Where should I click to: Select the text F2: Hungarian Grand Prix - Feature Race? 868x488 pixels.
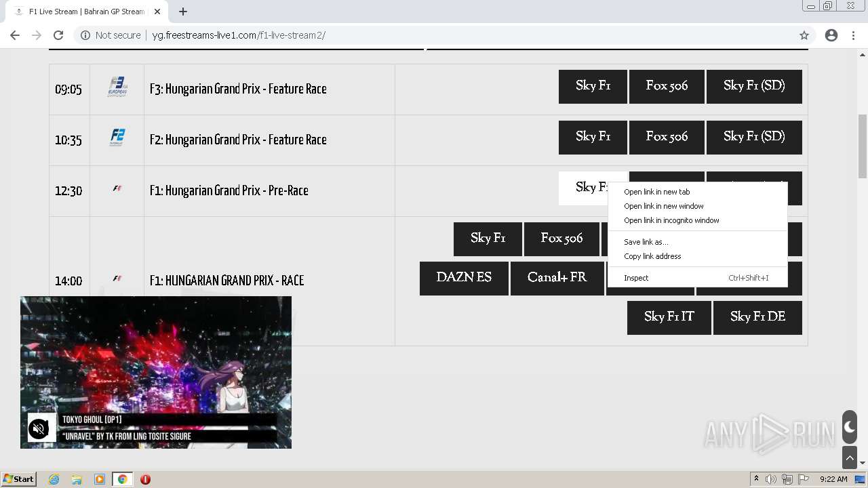click(x=238, y=140)
